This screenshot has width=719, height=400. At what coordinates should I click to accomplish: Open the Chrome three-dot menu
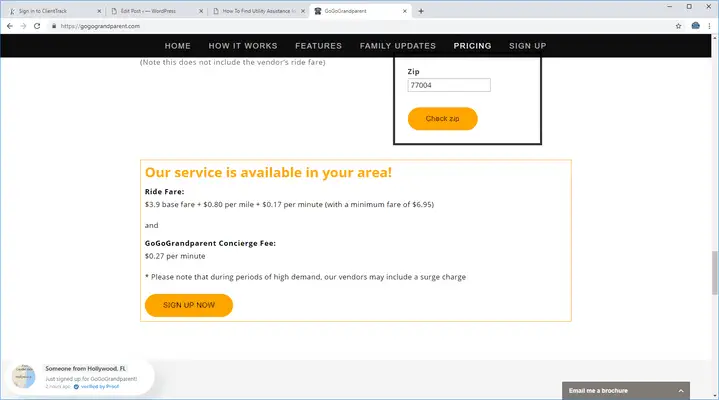709,26
